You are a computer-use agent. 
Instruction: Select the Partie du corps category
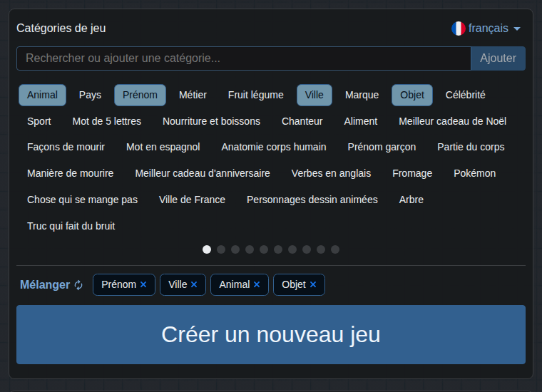(471, 147)
